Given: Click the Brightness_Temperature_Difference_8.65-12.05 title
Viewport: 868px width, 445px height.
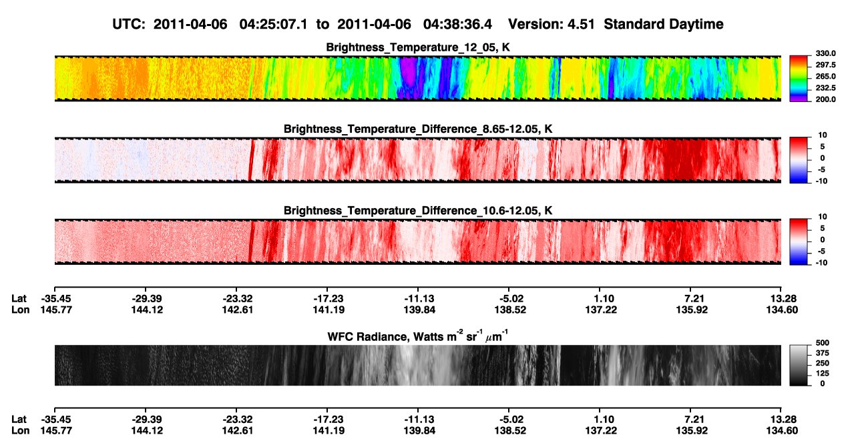Looking at the screenshot, I should point(418,129).
